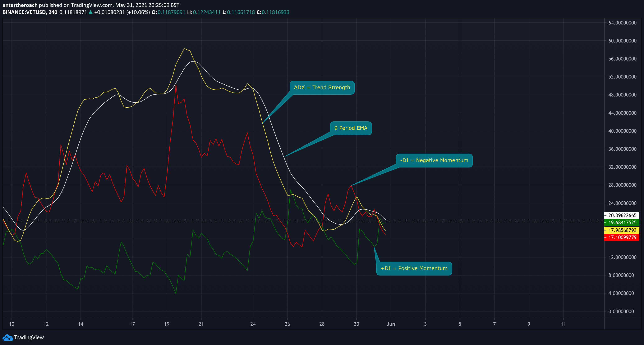The height and width of the screenshot is (345, 644).
Task: Click the '30' date label on time axis
Action: pyautogui.click(x=356, y=324)
